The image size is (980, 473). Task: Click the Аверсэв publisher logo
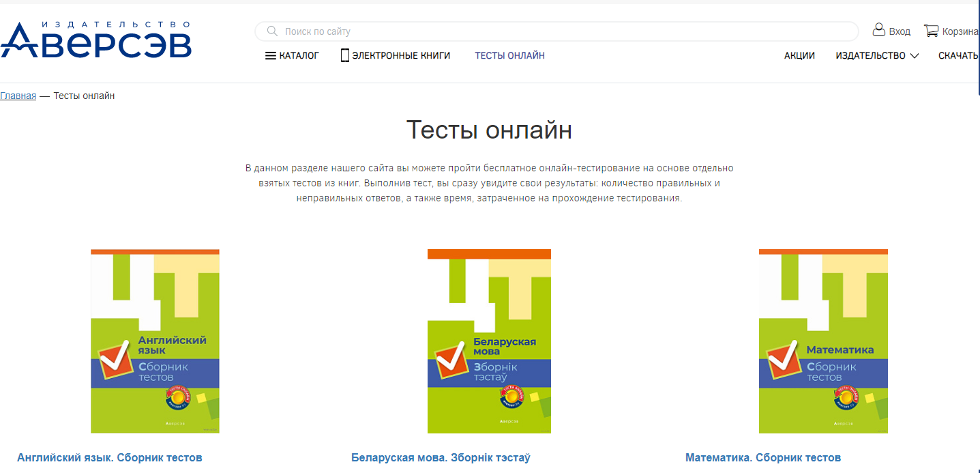click(96, 40)
